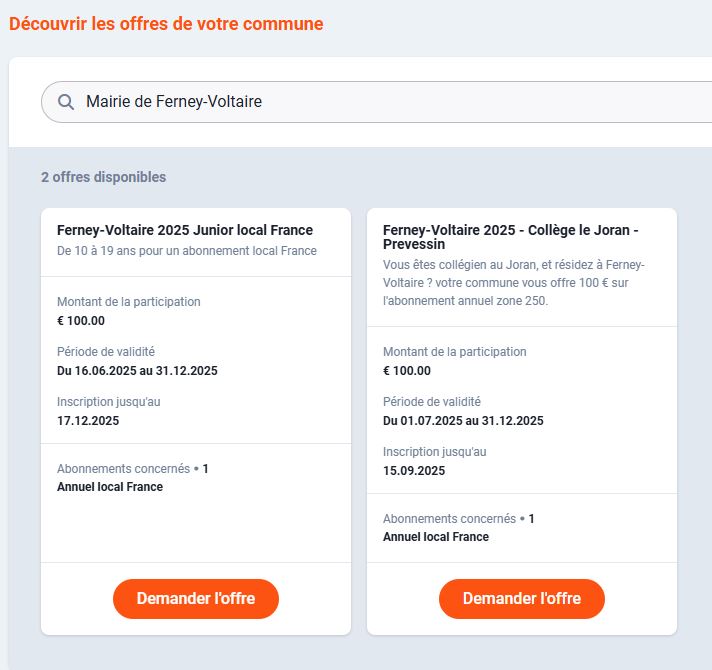This screenshot has width=712, height=670.
Task: Select the Découvrir les offres de votre commune heading
Action: (166, 24)
